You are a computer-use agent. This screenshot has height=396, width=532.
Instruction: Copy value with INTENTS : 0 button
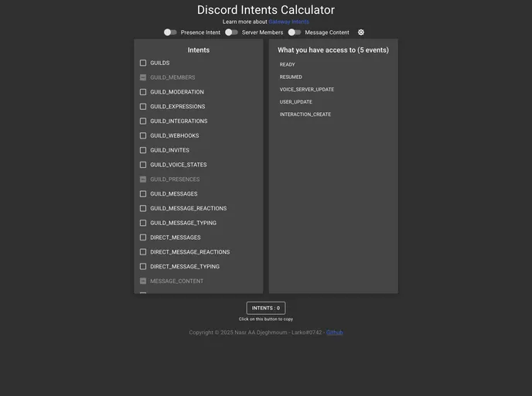point(266,308)
